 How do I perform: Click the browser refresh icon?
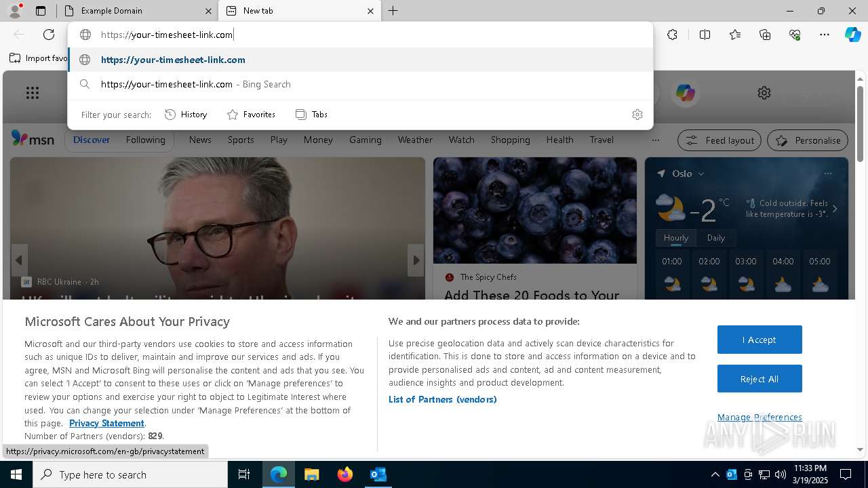pyautogui.click(x=49, y=35)
